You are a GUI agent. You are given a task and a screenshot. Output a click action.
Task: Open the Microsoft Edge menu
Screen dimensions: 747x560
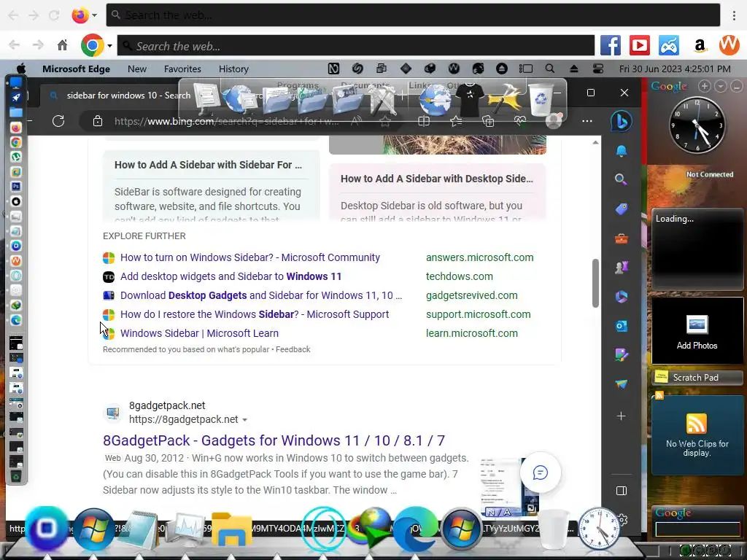point(76,69)
